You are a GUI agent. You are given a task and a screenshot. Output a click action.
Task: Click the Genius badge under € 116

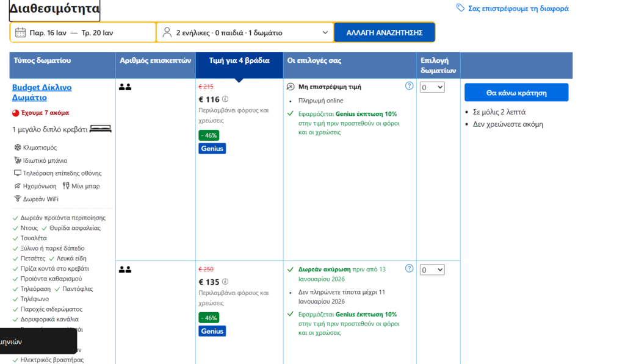tap(212, 148)
